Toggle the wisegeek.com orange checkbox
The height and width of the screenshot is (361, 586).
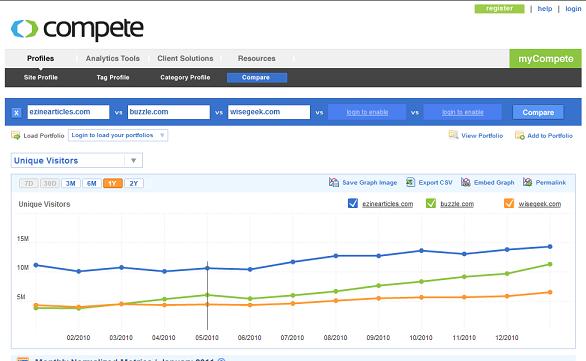click(509, 203)
